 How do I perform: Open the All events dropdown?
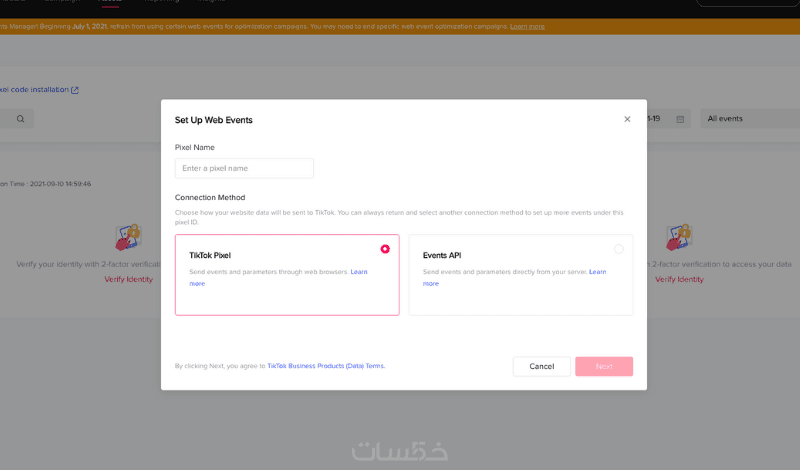coord(750,119)
